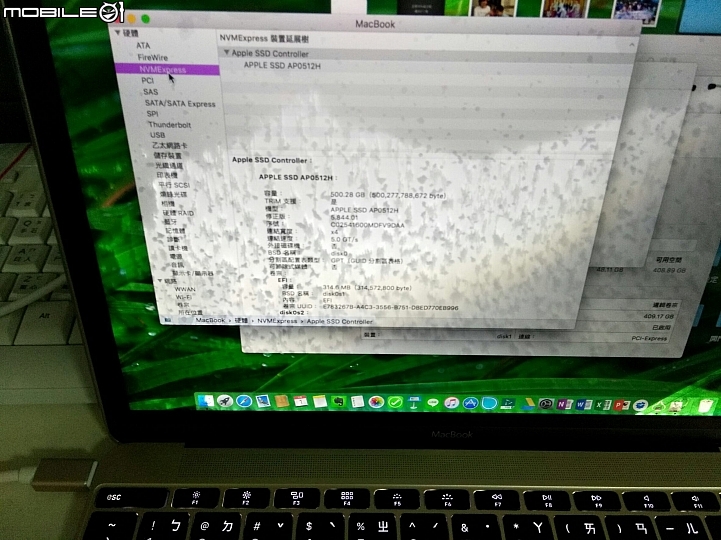Select 平行 SCSI in the sidebar
Viewport: 721px width, 540px height.
[x=174, y=185]
